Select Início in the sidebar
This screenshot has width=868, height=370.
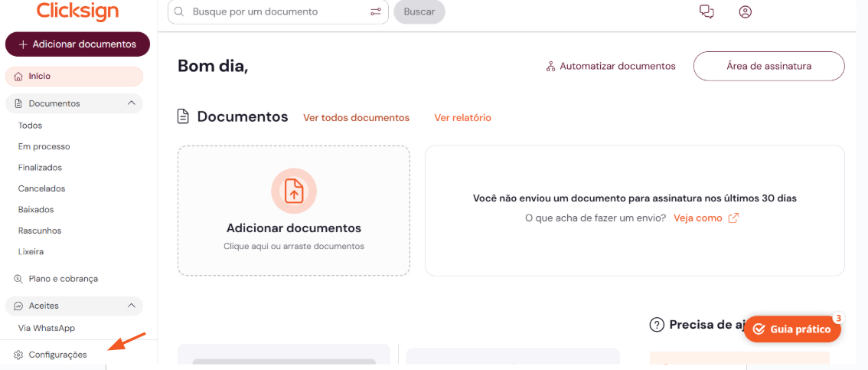40,77
